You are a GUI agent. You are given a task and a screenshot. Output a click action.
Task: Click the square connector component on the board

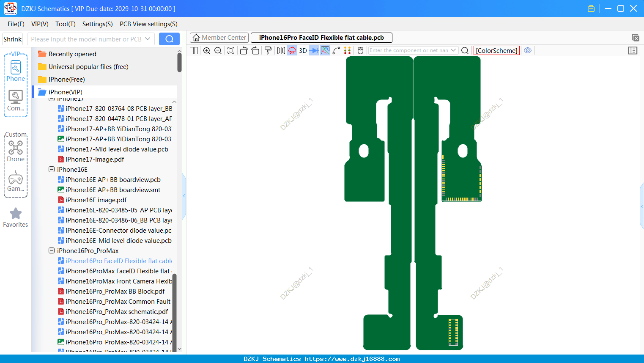pos(461,178)
